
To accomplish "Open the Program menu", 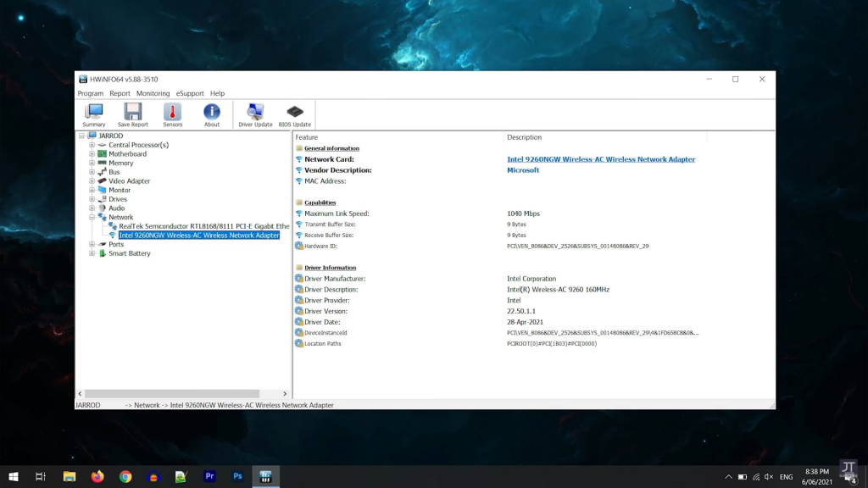I will point(90,93).
